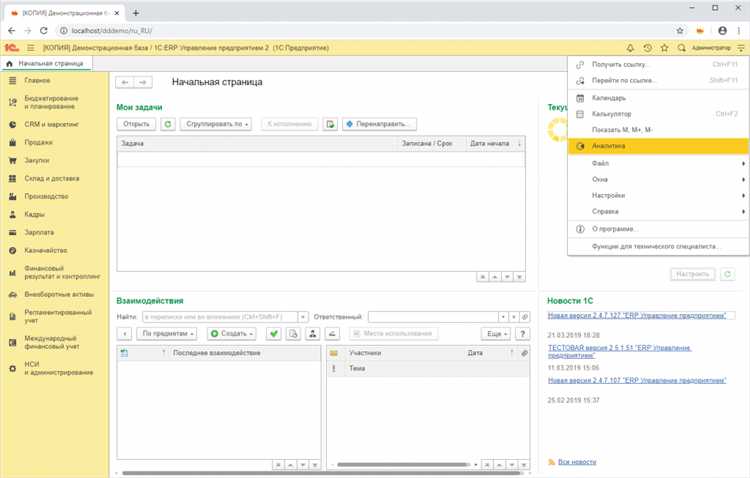Open the Создать dropdown button
The image size is (750, 478).
231,333
